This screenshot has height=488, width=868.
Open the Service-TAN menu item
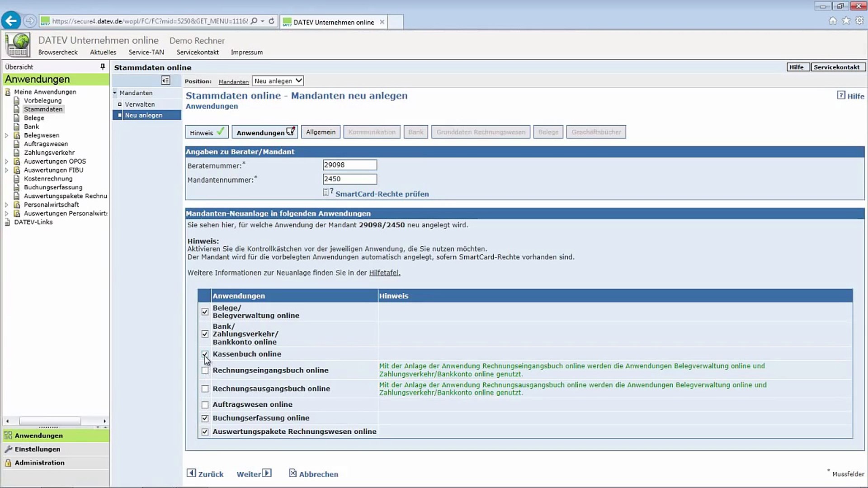pos(146,52)
